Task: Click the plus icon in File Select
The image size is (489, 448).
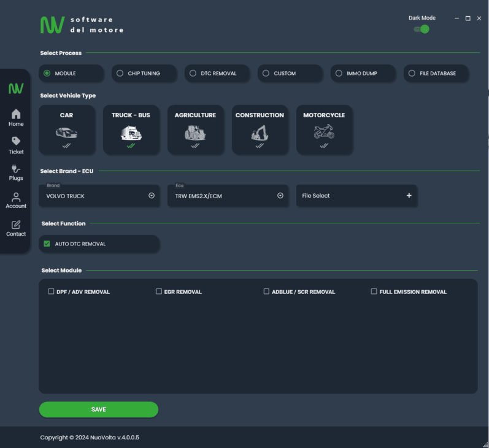Action: (x=409, y=196)
